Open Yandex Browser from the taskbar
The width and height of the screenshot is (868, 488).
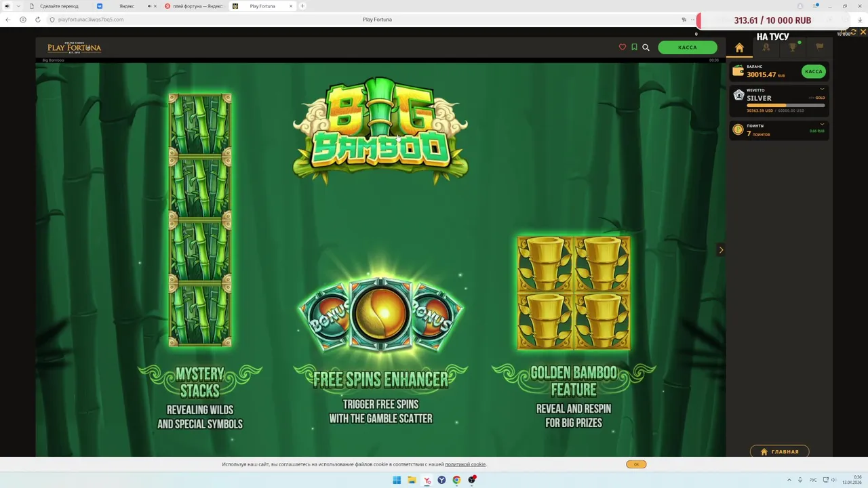tap(427, 480)
